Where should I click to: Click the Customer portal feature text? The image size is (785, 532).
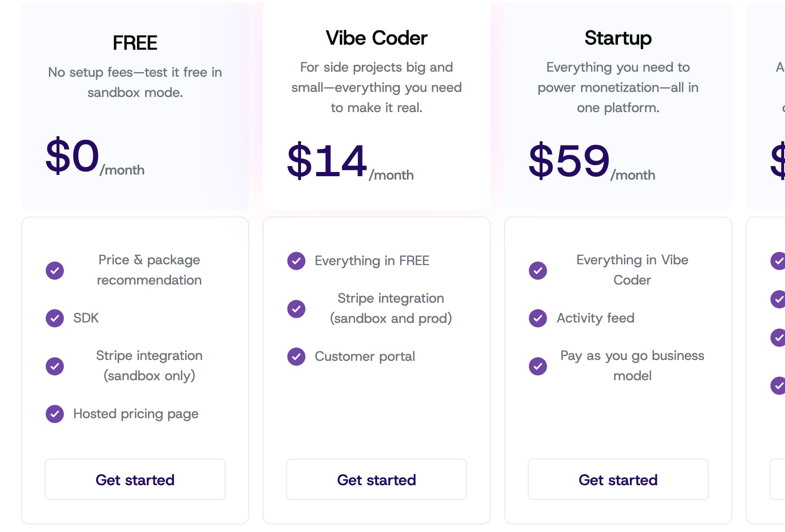click(x=365, y=357)
